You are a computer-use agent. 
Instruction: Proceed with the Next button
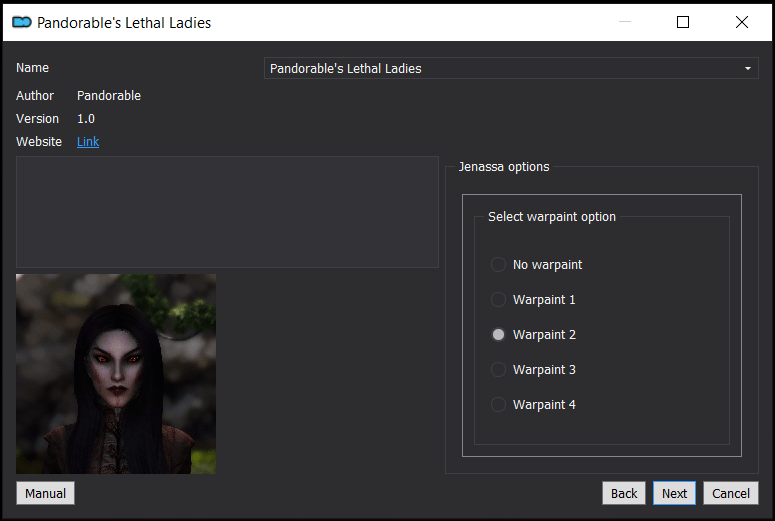674,493
